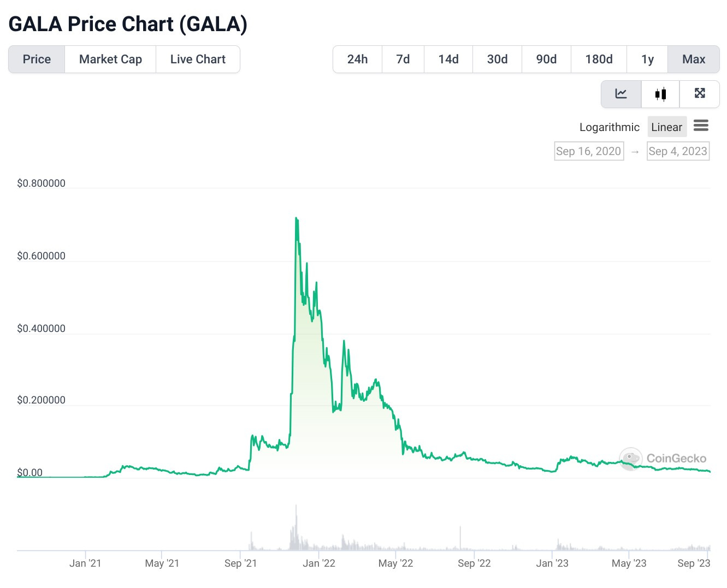Open fullscreen chart mode
This screenshot has height=588, width=727.
pos(700,93)
